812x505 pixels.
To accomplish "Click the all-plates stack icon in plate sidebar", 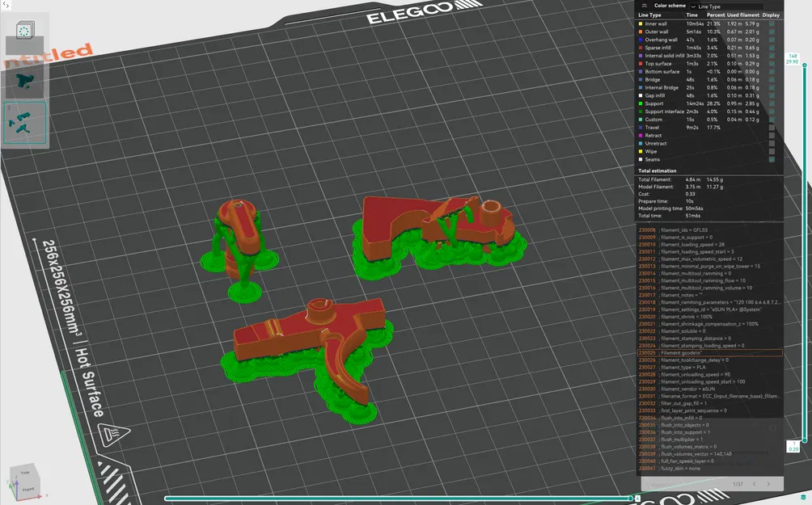I will [24, 31].
